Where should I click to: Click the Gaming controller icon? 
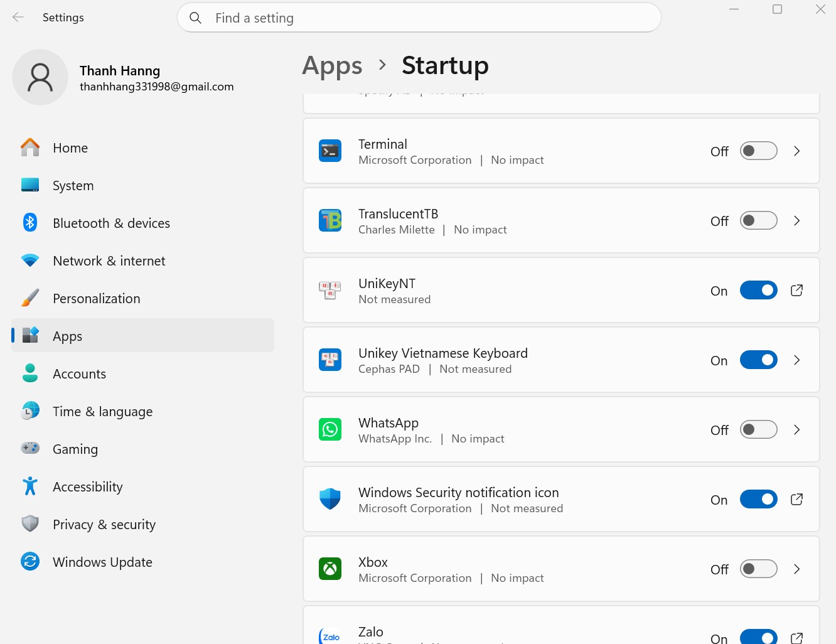pos(30,448)
